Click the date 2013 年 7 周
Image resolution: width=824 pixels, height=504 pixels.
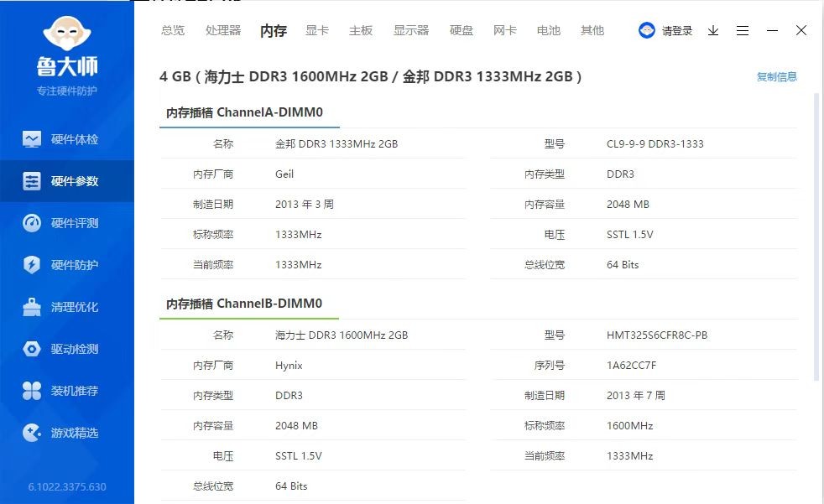coord(636,395)
